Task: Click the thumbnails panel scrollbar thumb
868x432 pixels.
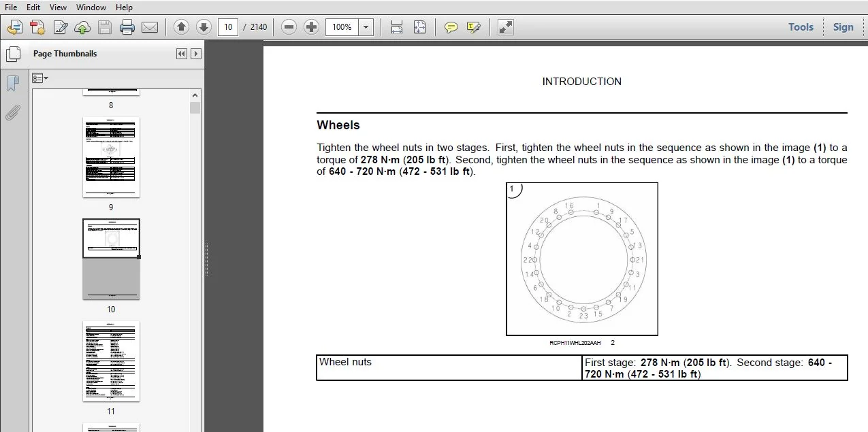Action: (195, 107)
